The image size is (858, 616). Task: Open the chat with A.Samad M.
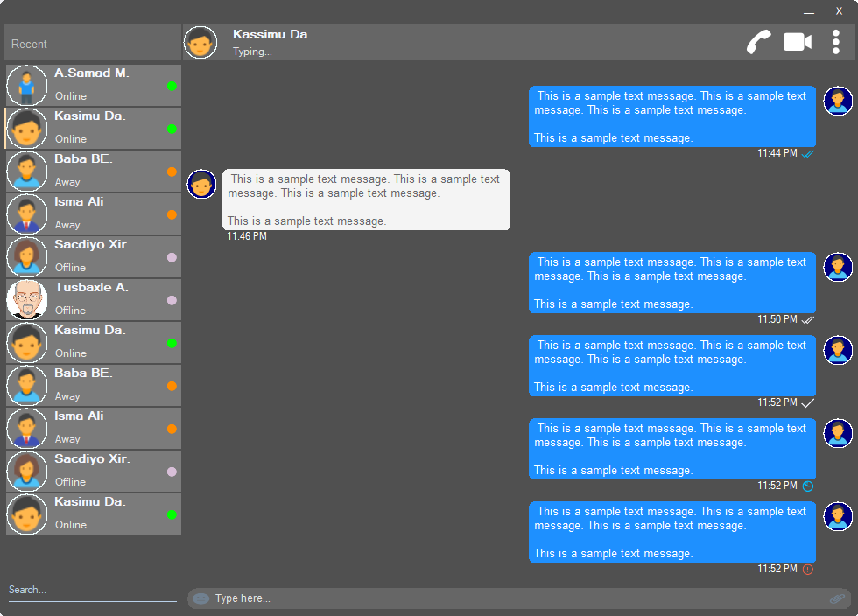pos(94,86)
